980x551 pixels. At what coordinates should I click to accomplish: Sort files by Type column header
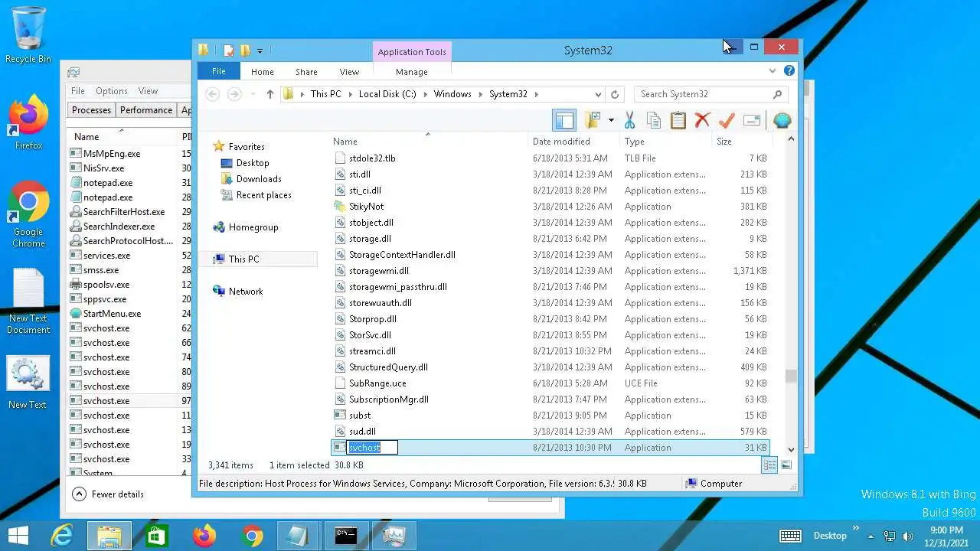pyautogui.click(x=634, y=142)
